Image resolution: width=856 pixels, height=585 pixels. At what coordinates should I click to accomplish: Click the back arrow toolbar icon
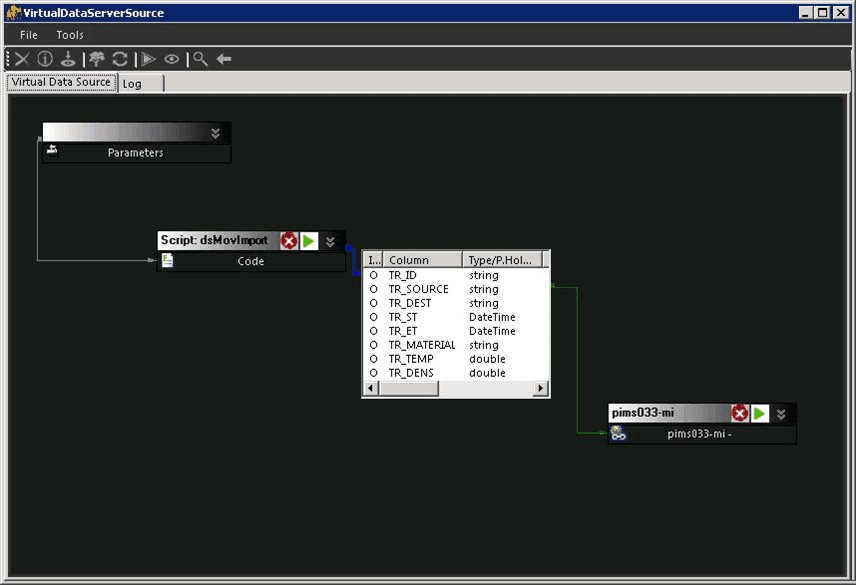tap(222, 59)
